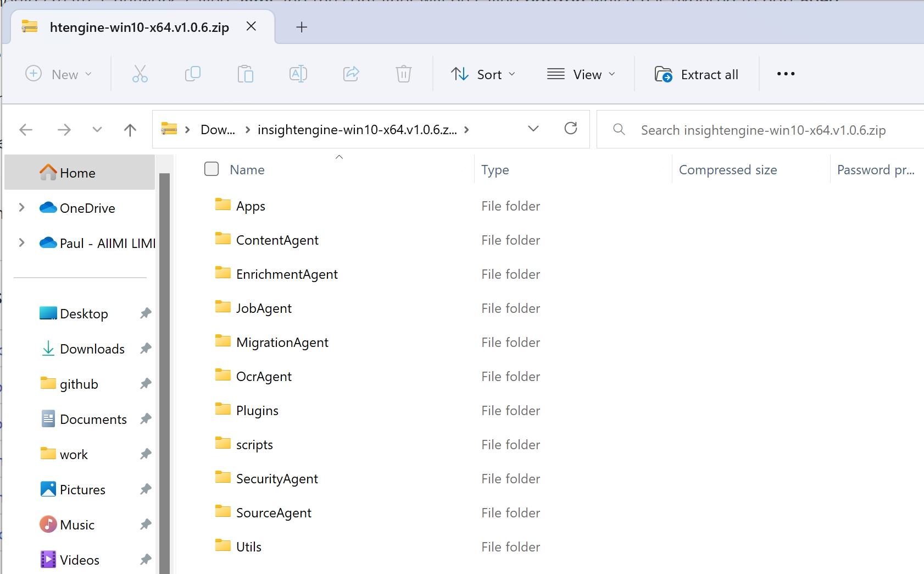
Task: Open the See more options menu
Action: 786,74
